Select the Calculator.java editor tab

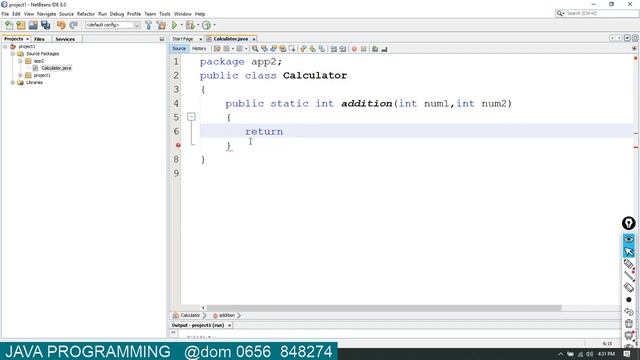coord(231,39)
